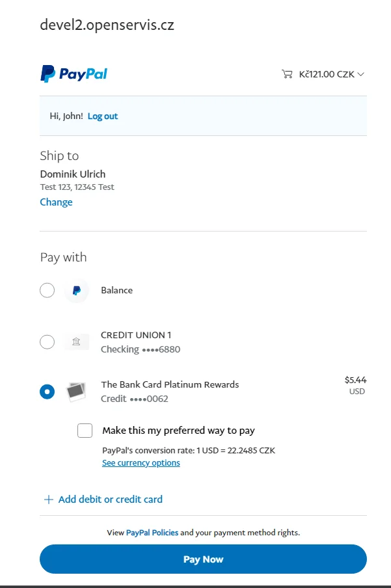Log out of John's account
The width and height of the screenshot is (391, 588).
coord(103,116)
